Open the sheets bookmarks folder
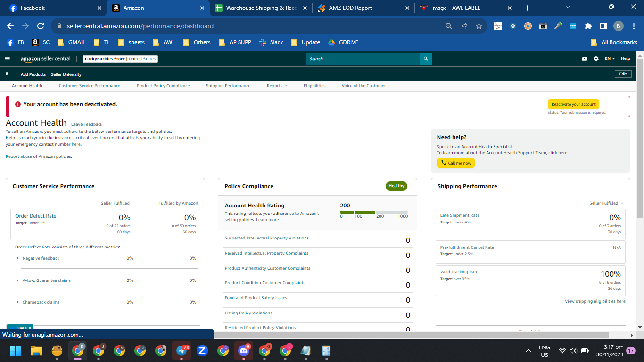 tap(131, 42)
